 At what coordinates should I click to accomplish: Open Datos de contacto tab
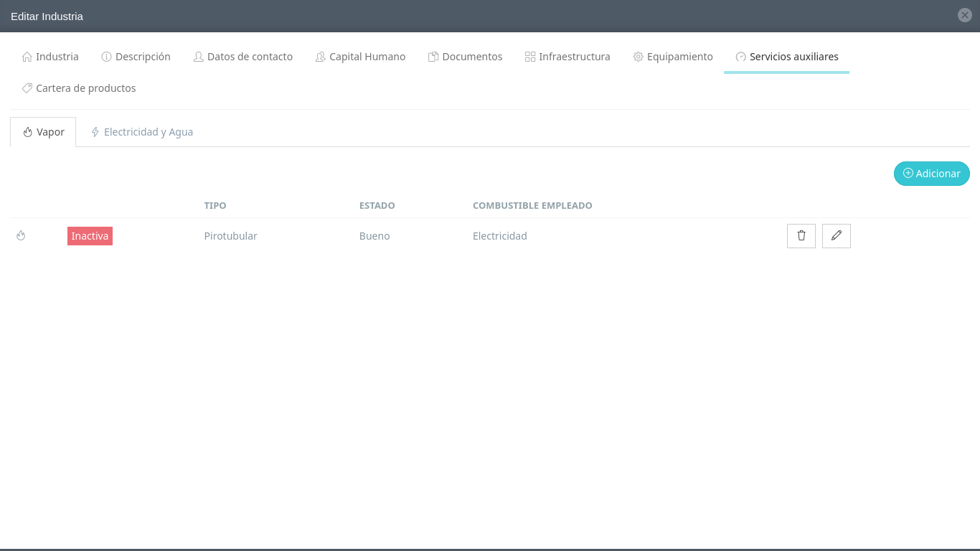click(242, 57)
